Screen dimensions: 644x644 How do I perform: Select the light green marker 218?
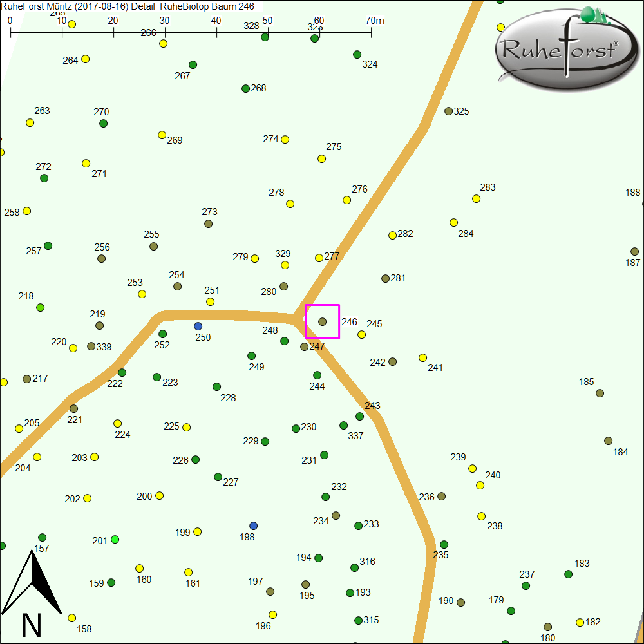point(41,307)
